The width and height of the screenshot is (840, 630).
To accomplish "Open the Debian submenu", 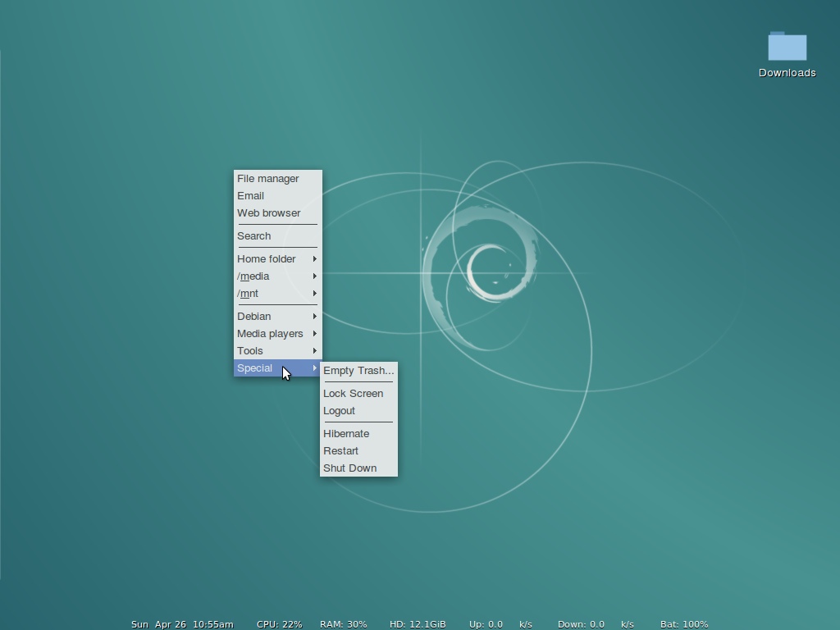I will [277, 317].
